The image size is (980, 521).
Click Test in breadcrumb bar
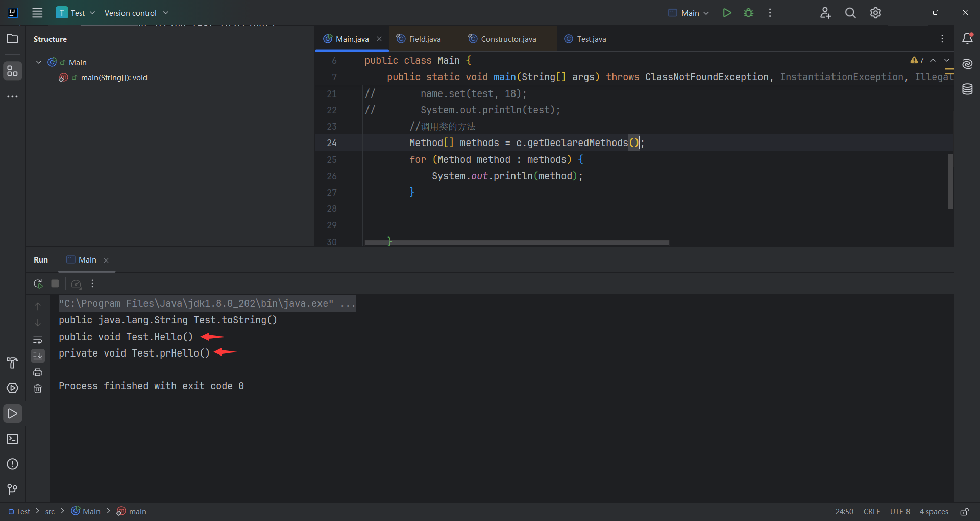point(19,511)
